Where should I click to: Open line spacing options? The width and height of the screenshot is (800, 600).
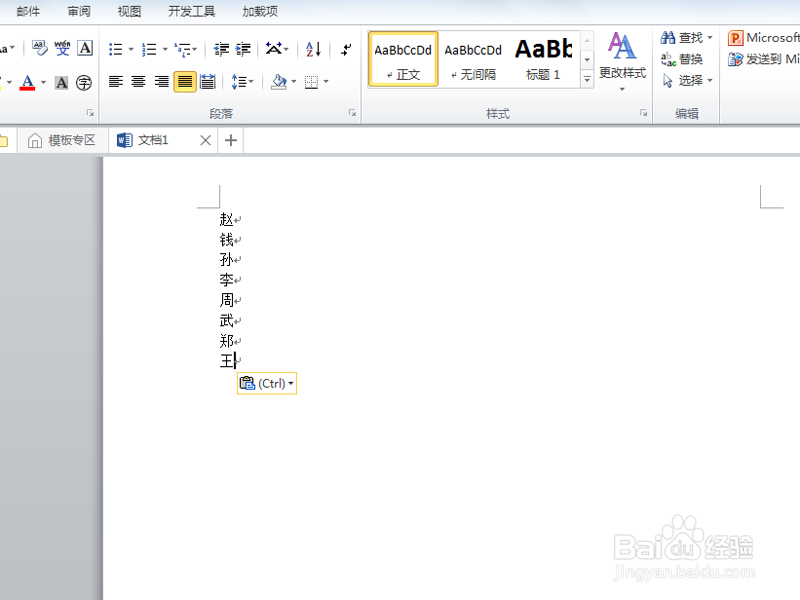point(242,82)
